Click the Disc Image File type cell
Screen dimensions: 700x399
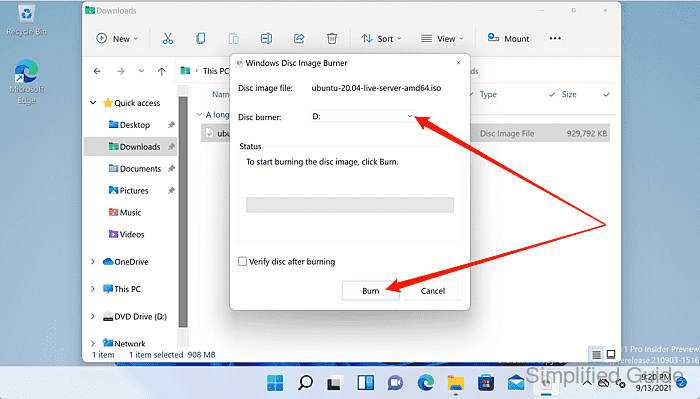507,133
